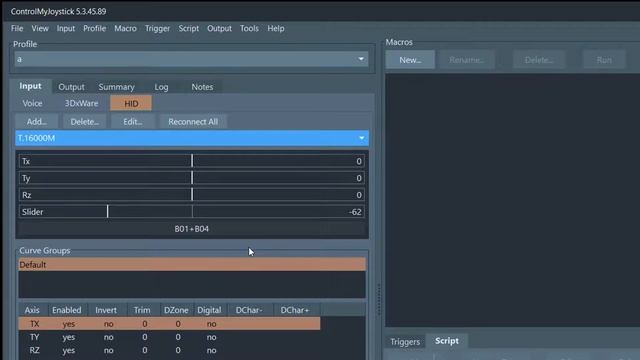Click the DZone column header
The width and height of the screenshot is (640, 360).
(176, 310)
